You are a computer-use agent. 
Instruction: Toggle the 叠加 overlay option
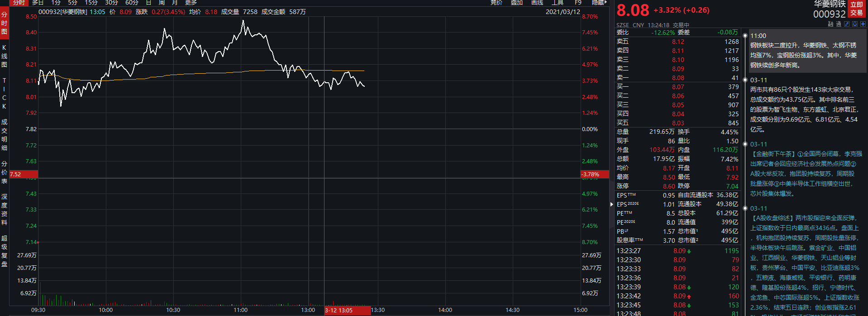point(517,3)
